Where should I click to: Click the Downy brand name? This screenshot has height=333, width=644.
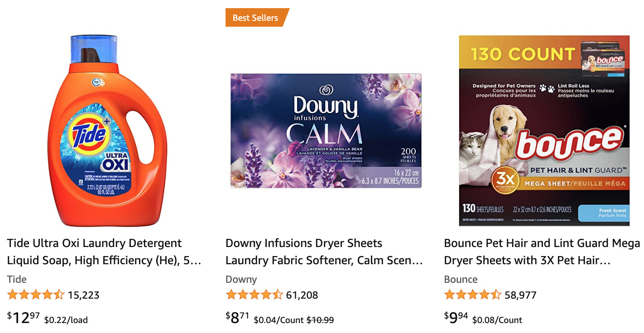pos(241,279)
